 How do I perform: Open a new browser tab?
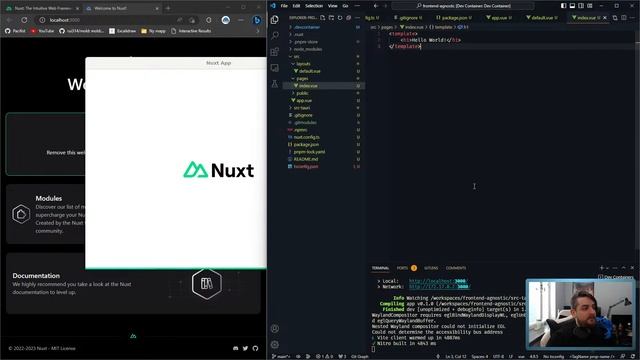tap(168, 8)
